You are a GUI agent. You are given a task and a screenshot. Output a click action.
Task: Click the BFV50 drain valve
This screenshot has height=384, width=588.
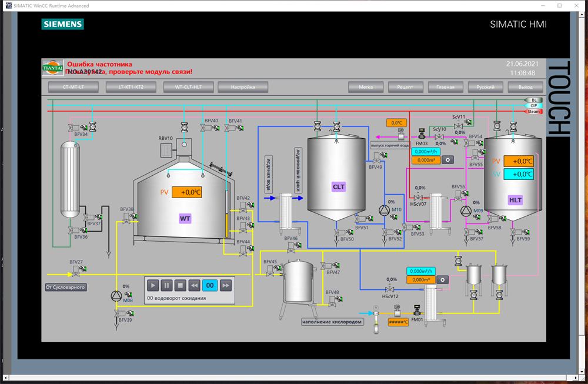click(340, 232)
